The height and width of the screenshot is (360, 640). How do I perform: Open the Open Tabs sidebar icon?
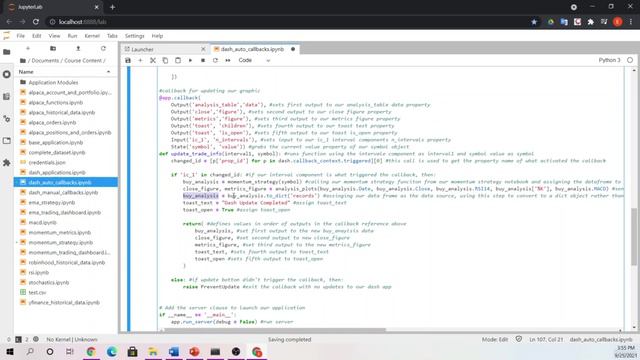(7, 141)
